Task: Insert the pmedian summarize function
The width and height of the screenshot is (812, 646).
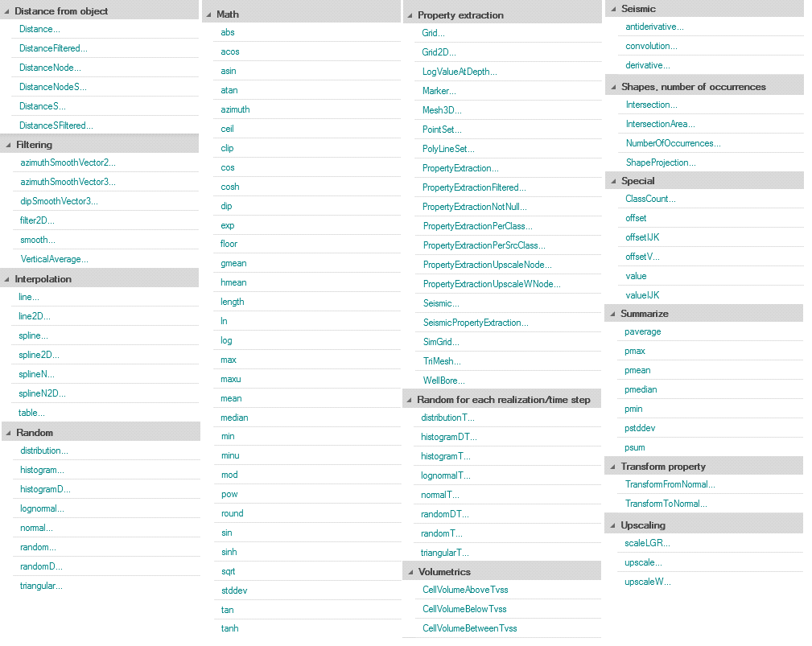Action: pos(641,389)
